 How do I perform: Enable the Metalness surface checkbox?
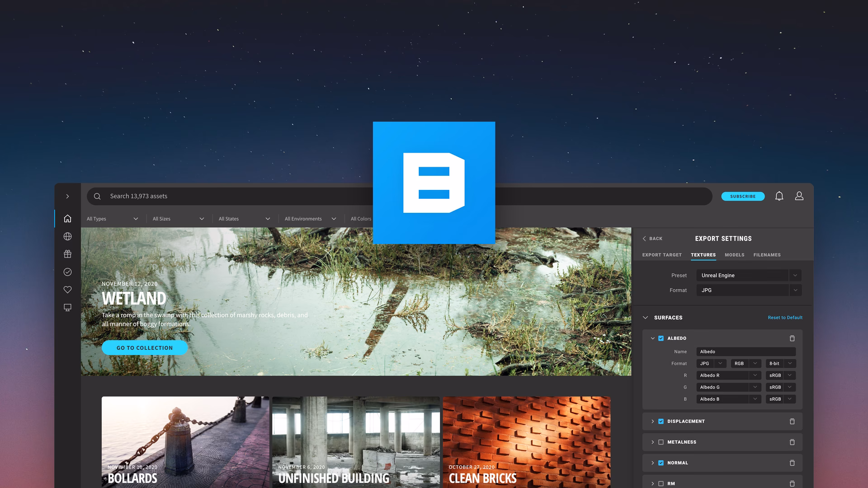coord(661,442)
